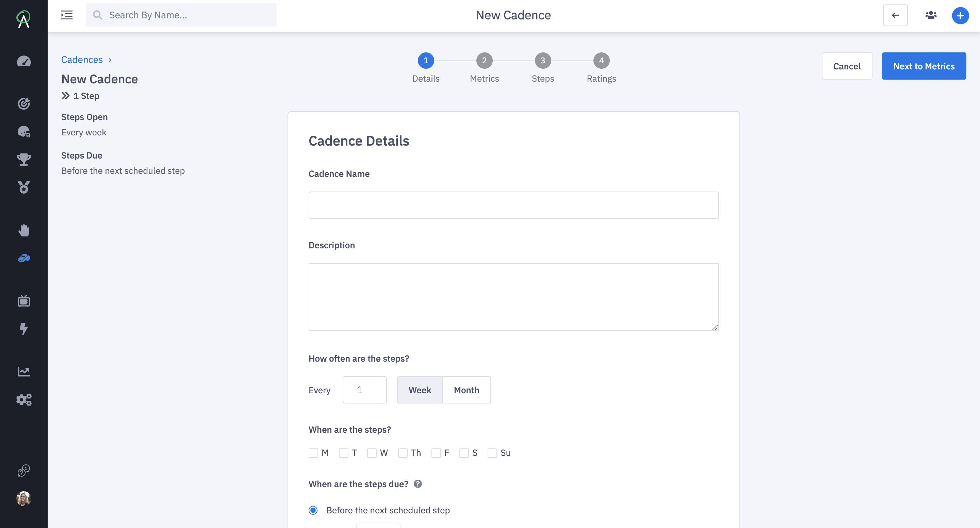Viewport: 980px width, 528px height.
Task: Open the medal icon in the sidebar
Action: tap(23, 187)
